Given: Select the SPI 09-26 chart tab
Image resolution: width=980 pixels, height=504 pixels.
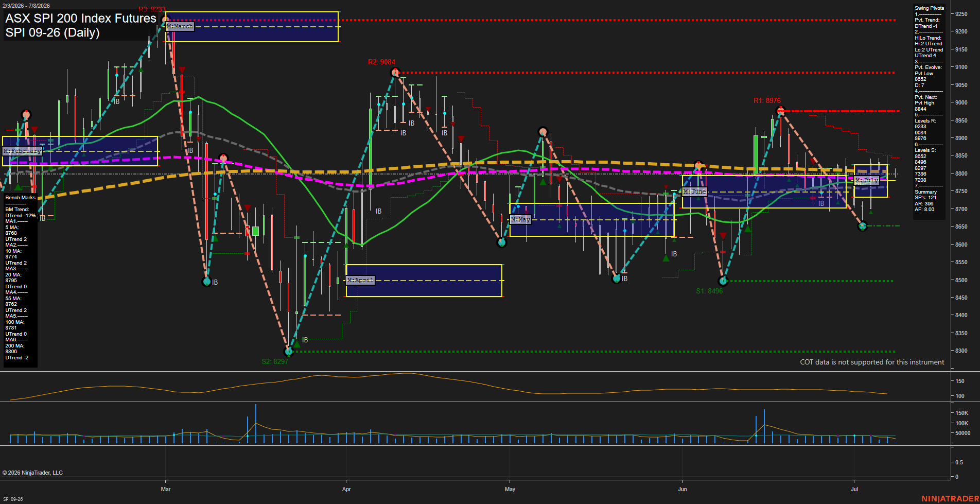Looking at the screenshot, I should tap(13, 499).
